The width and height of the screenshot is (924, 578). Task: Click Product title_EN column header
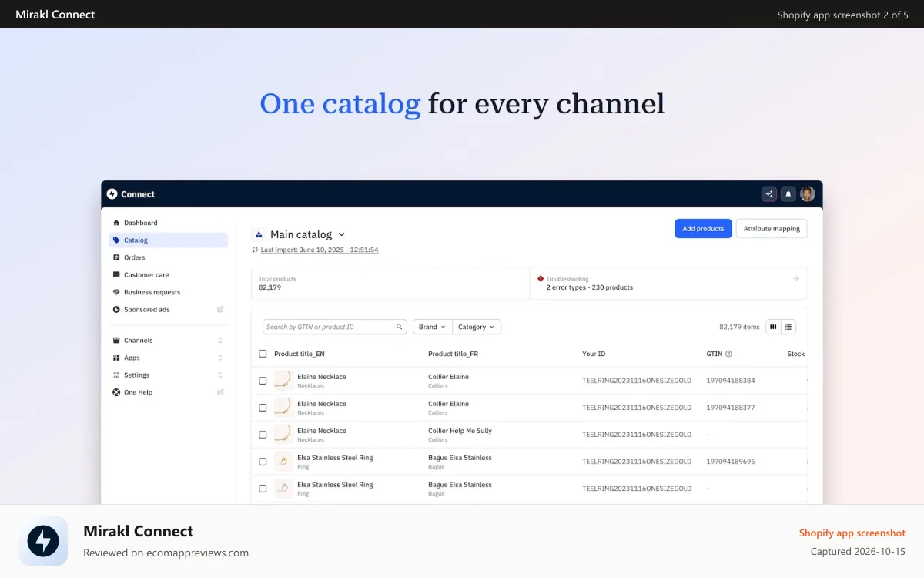[300, 354]
